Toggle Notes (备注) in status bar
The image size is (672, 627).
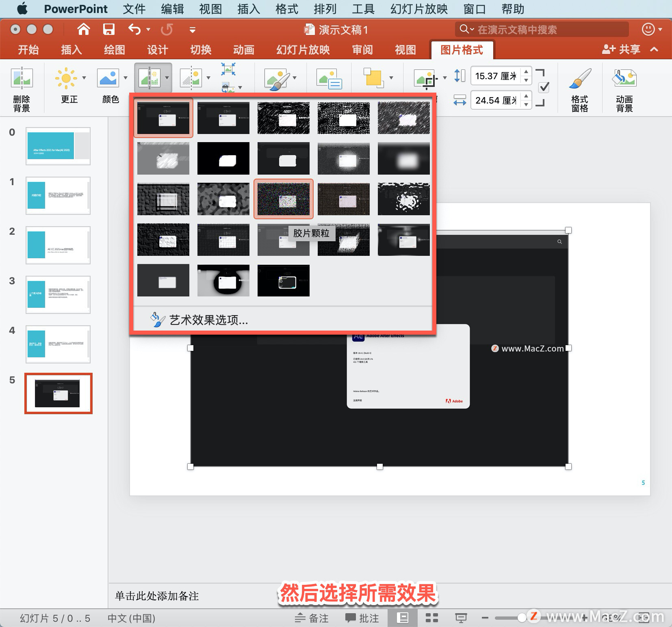312,618
